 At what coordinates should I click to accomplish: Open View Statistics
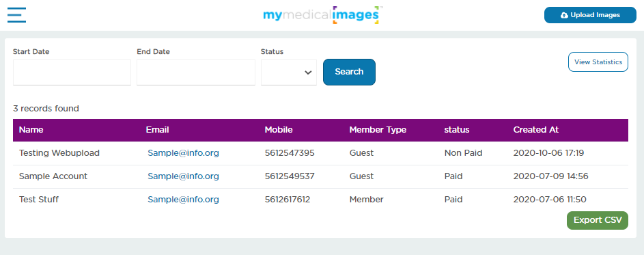pyautogui.click(x=598, y=62)
